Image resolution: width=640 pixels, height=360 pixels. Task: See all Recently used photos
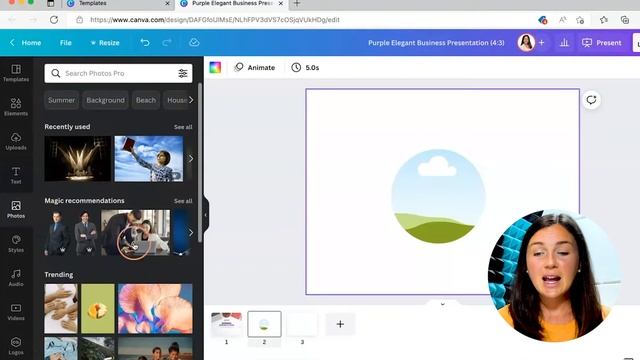pyautogui.click(x=183, y=127)
